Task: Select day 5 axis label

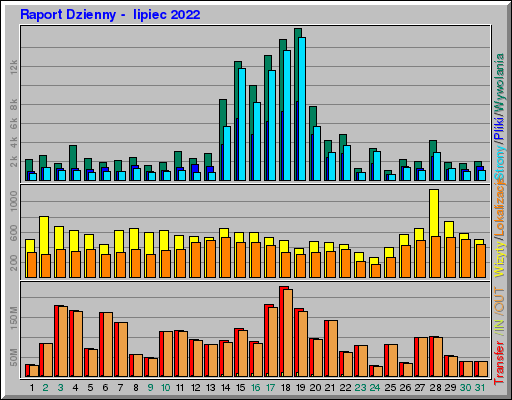Action: pos(90,388)
